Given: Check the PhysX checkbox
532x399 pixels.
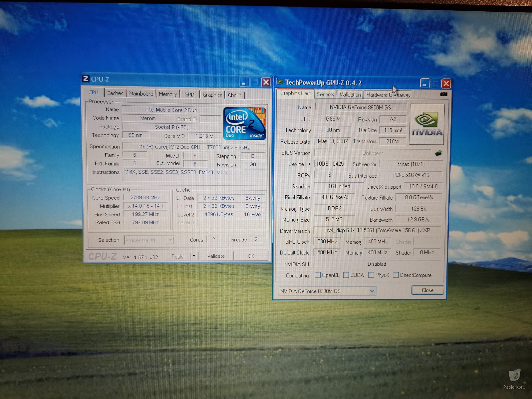Looking at the screenshot, I should (x=371, y=275).
